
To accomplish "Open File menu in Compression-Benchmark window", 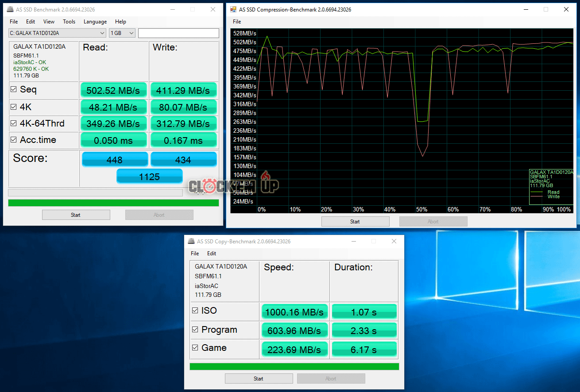I will (x=237, y=22).
